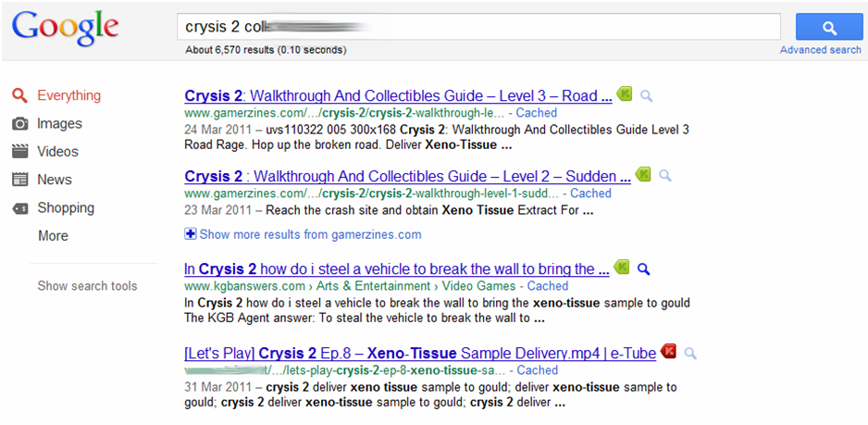The height and width of the screenshot is (425, 868).
Task: Show search tools in sidebar
Action: pos(88,286)
